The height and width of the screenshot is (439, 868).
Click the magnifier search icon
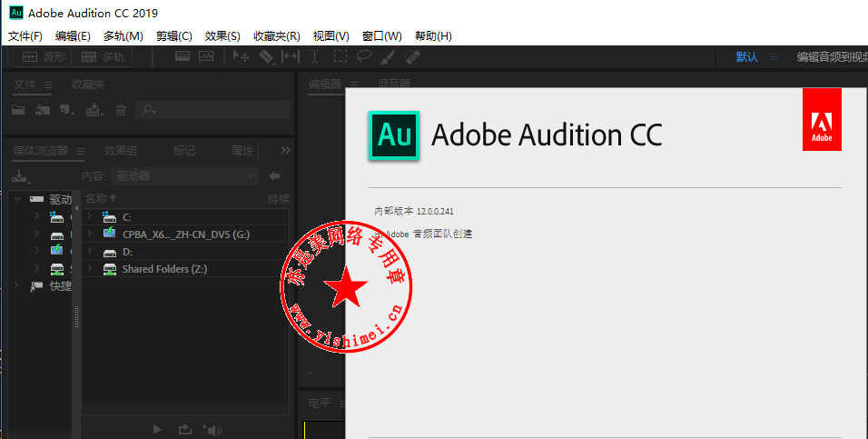coord(149,110)
